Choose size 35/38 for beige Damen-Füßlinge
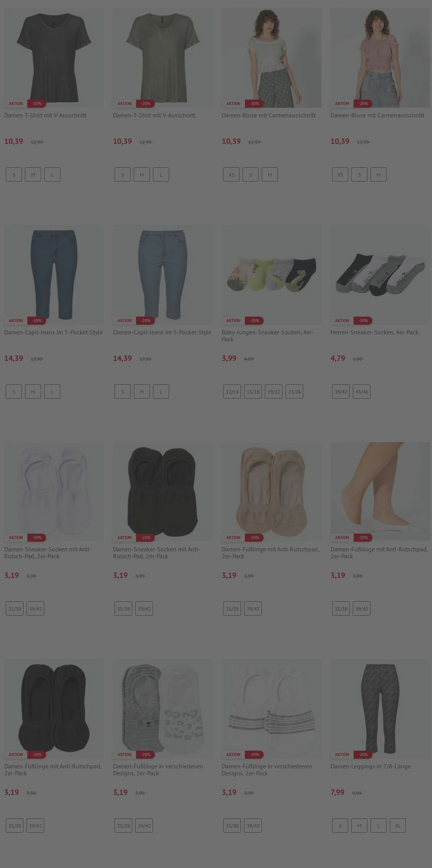Screen dimensions: 432x868 [x=232, y=609]
